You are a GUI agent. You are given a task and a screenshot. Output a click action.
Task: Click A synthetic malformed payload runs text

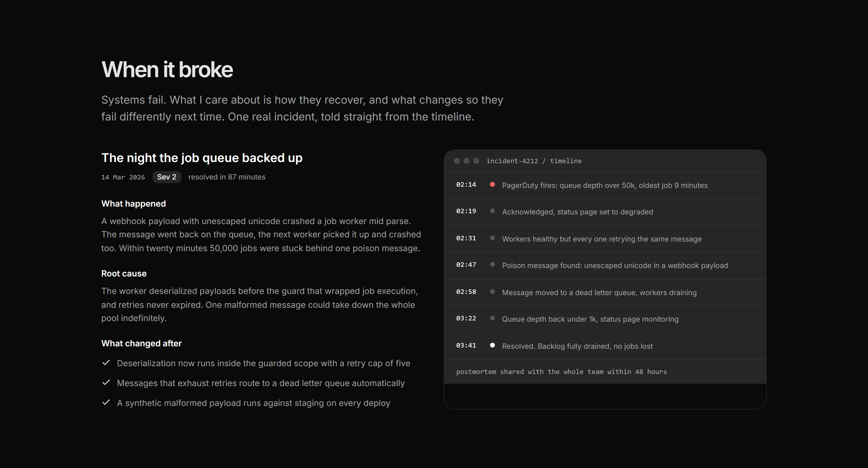click(253, 403)
